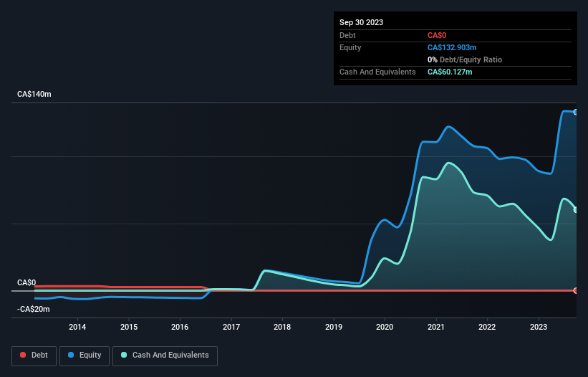Image resolution: width=588 pixels, height=377 pixels.
Task: Click the Debt value CA$0 in tooltip
Action: pyautogui.click(x=437, y=35)
